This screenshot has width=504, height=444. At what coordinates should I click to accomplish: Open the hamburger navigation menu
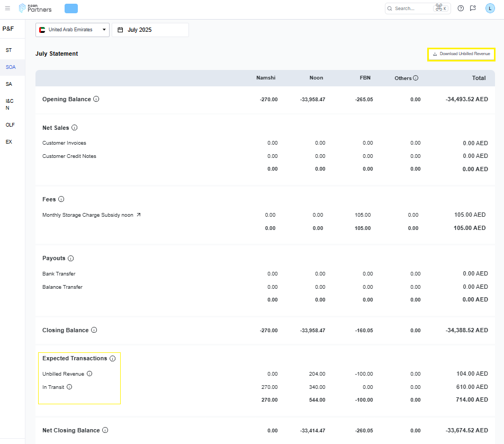(8, 8)
